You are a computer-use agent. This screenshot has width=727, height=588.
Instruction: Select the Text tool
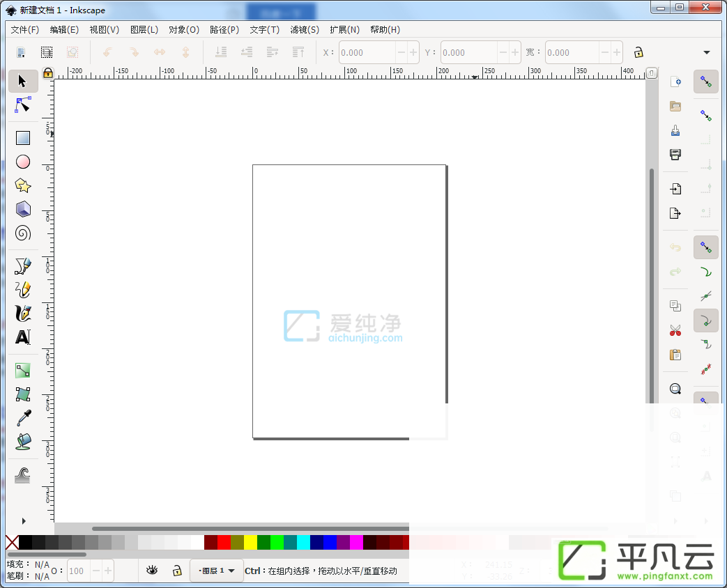[x=23, y=337]
